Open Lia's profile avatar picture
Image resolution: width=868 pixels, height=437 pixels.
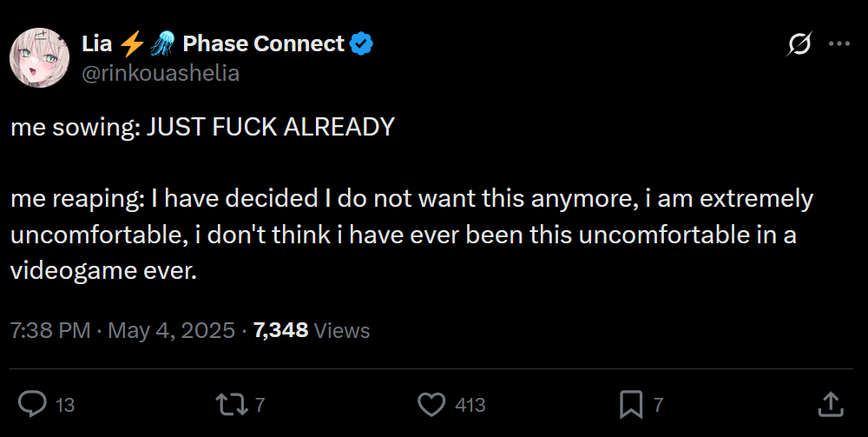39,57
